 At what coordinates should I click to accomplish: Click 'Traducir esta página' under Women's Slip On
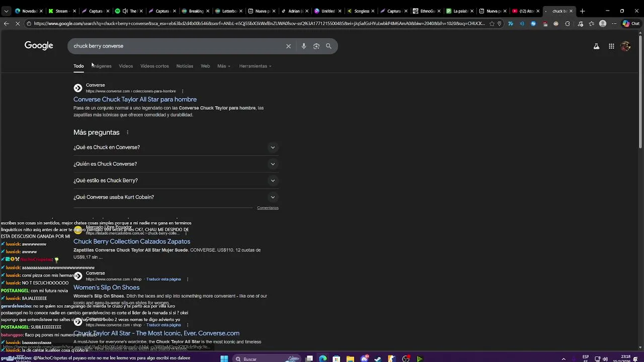click(164, 279)
